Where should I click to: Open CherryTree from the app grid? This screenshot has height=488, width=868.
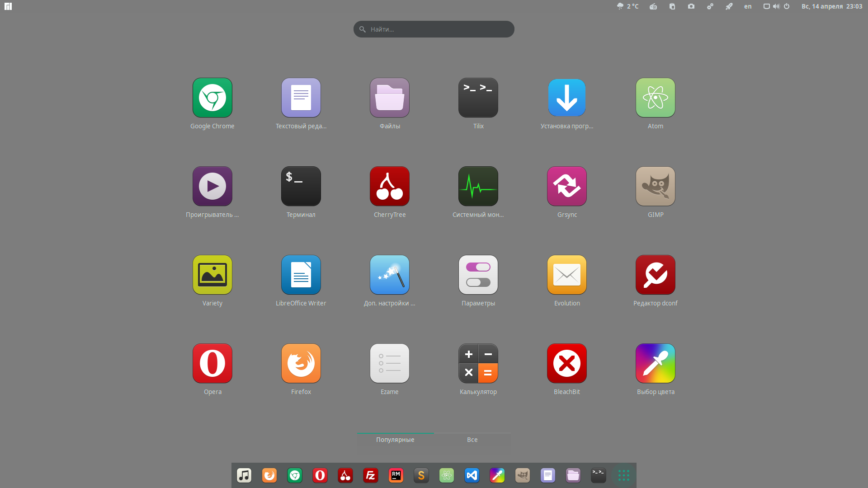coord(390,187)
